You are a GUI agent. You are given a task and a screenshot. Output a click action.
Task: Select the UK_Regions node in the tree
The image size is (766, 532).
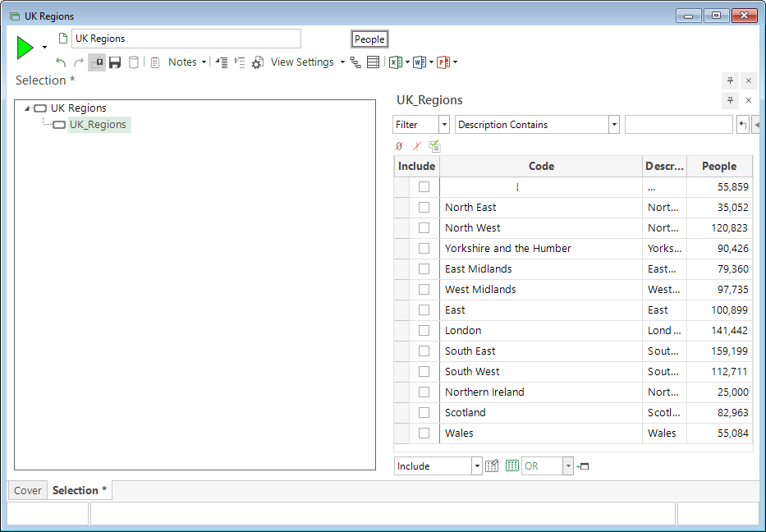[x=98, y=125]
